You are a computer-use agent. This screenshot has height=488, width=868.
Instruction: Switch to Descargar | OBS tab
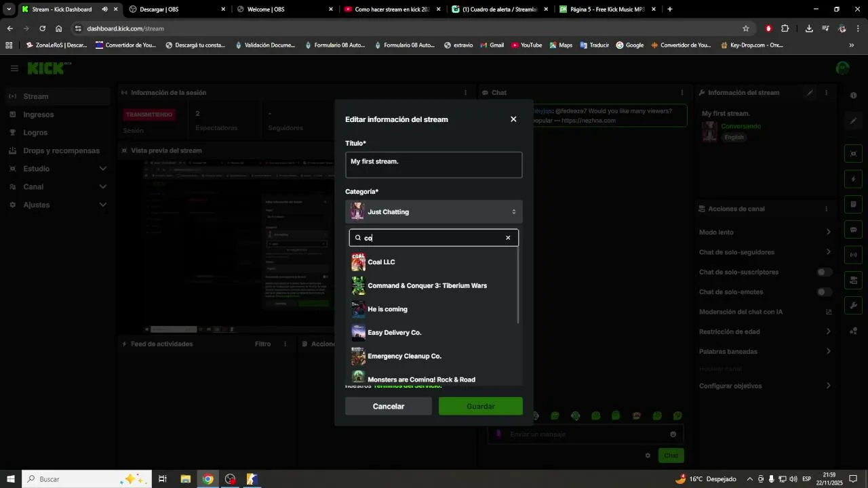[x=176, y=9]
